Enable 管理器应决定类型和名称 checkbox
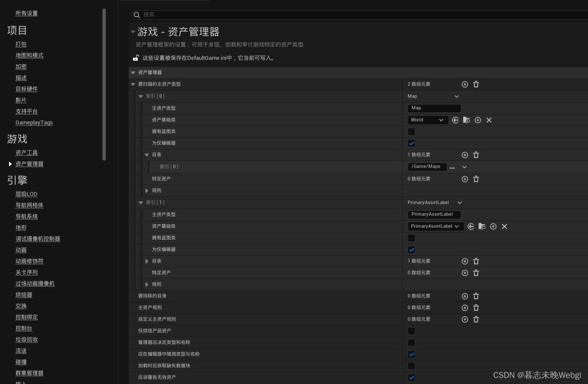The width and height of the screenshot is (588, 384). (412, 343)
